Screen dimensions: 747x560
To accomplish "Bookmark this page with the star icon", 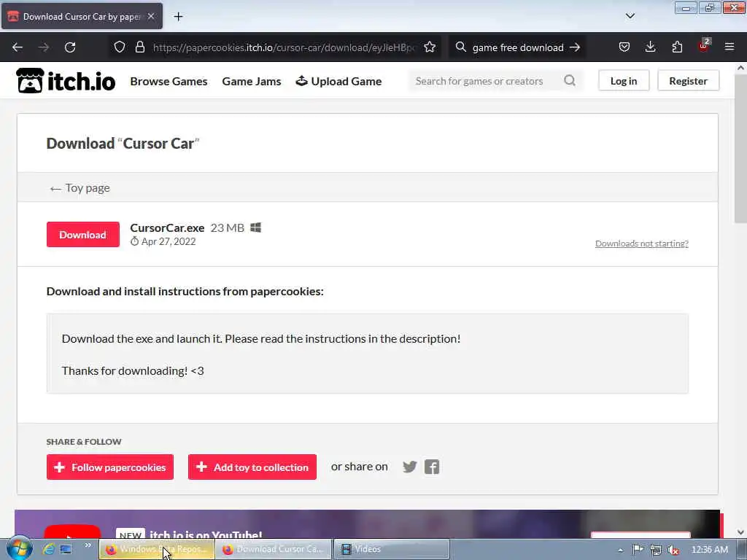I will (430, 47).
